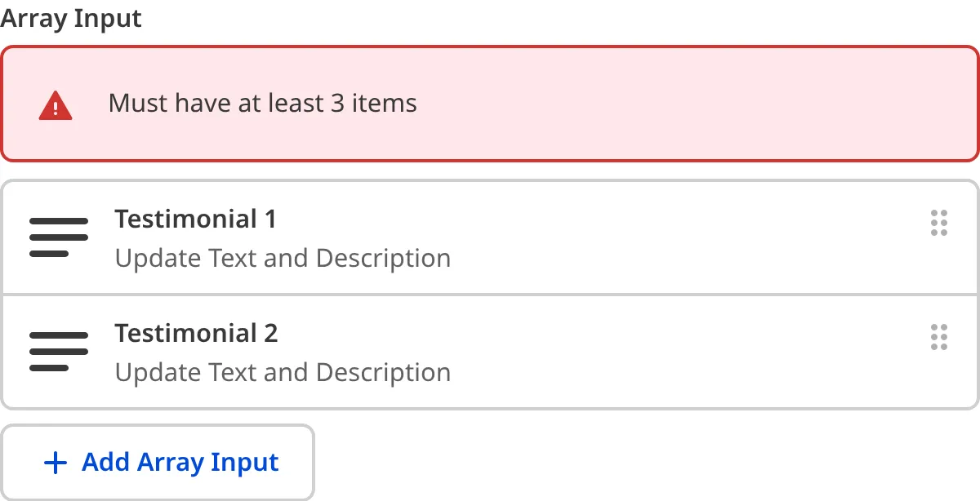
Task: Click the hamburger lines left of Testimonial 2
Action: (59, 351)
